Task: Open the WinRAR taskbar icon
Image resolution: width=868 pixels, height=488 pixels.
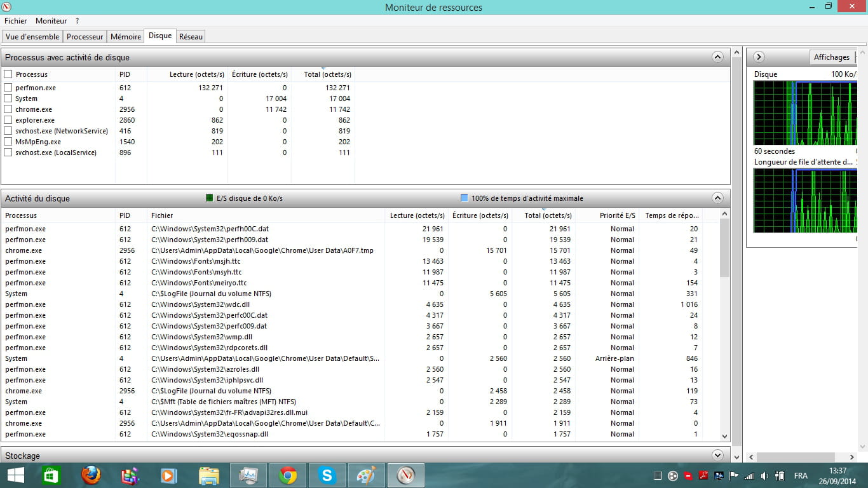Action: [130, 475]
